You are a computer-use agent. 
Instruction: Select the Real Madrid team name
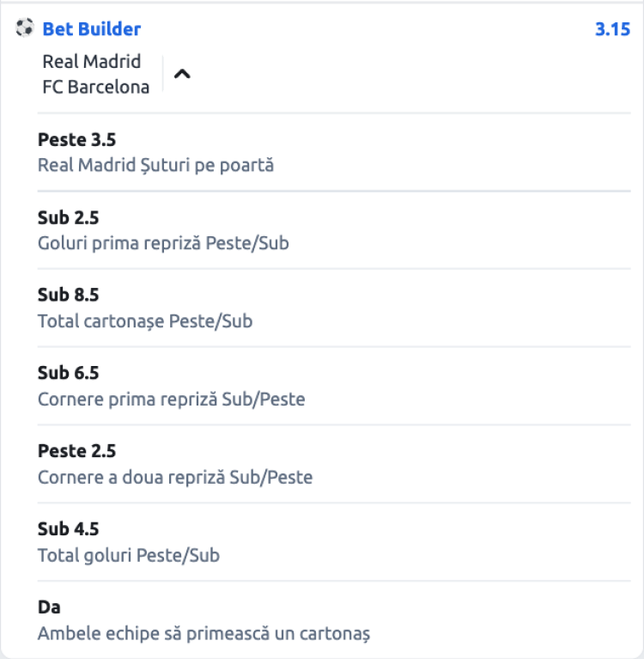pos(91,62)
